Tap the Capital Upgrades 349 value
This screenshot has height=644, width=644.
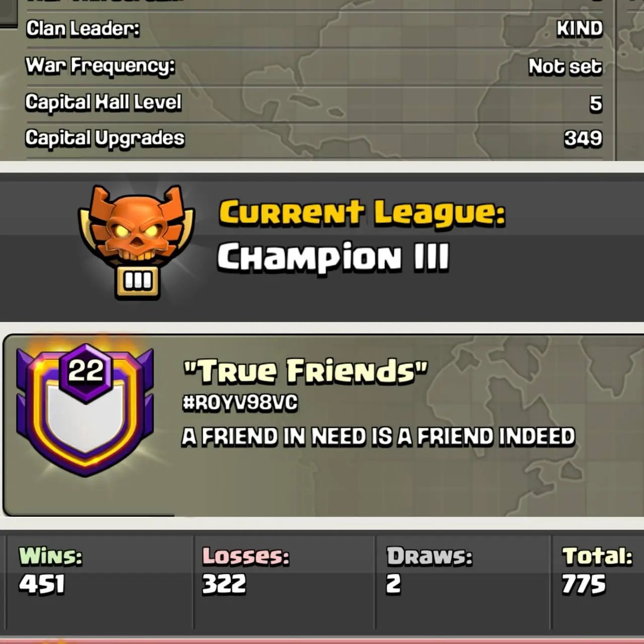[x=583, y=138]
